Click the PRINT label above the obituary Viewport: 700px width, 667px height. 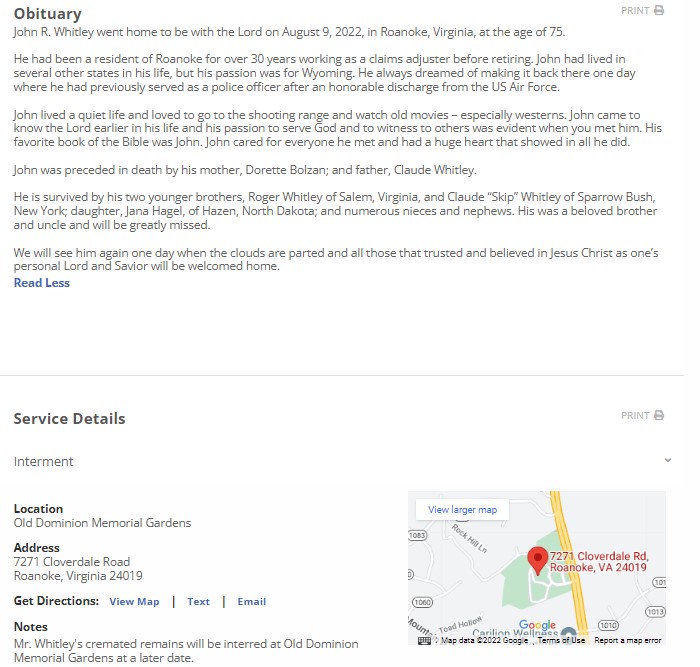(x=635, y=11)
